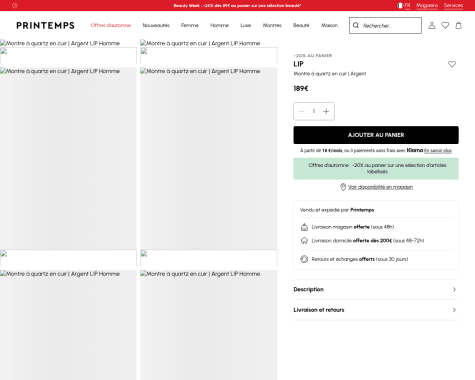Open Offres d'automne menu
Screen dimensions: 475x380
111,25
